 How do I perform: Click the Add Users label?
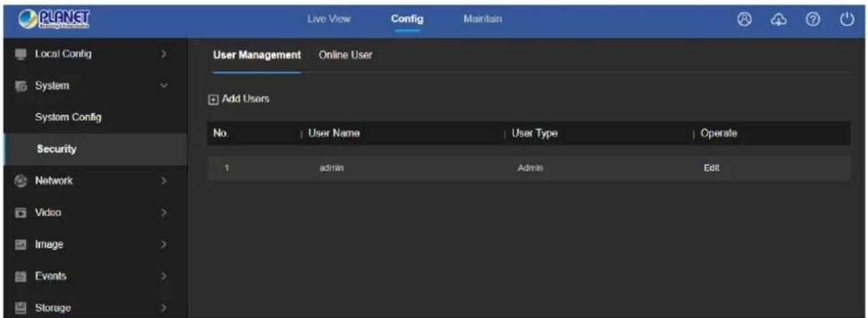click(x=246, y=100)
